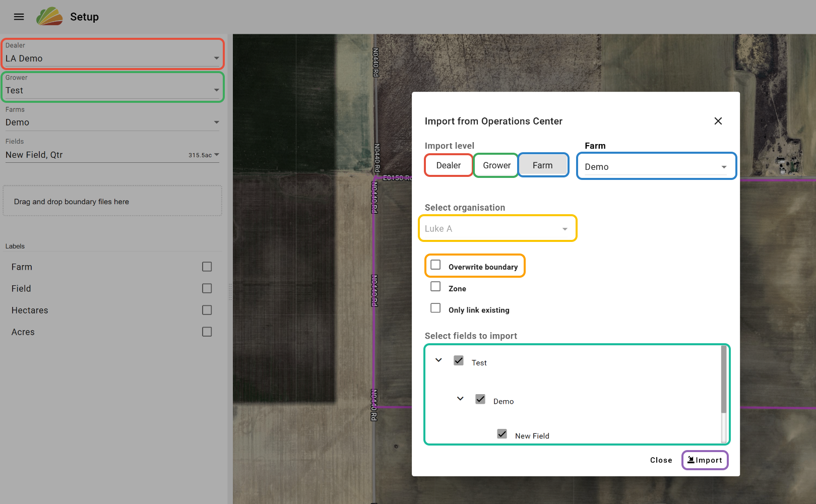
Task: Uncheck the New Field item checkbox
Action: [502, 434]
